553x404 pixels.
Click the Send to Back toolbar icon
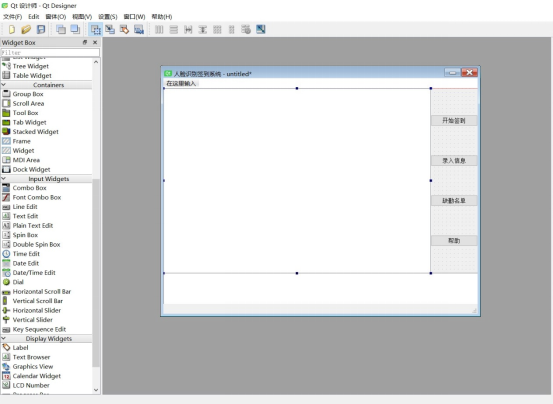61,29
